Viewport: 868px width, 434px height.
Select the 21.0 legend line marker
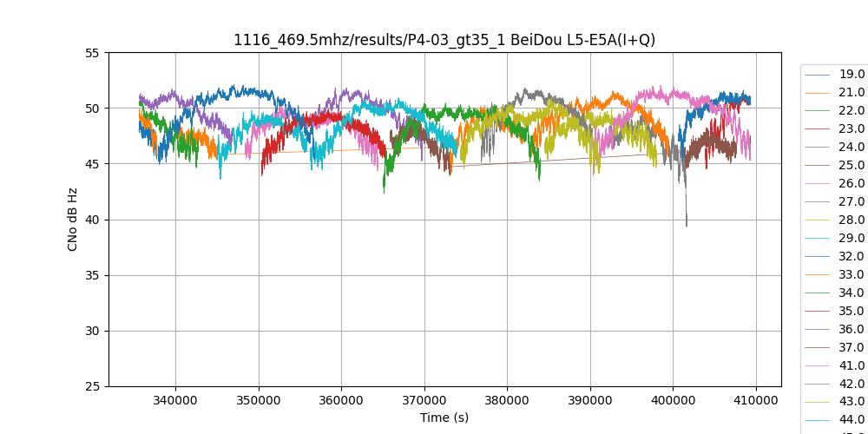pos(818,92)
